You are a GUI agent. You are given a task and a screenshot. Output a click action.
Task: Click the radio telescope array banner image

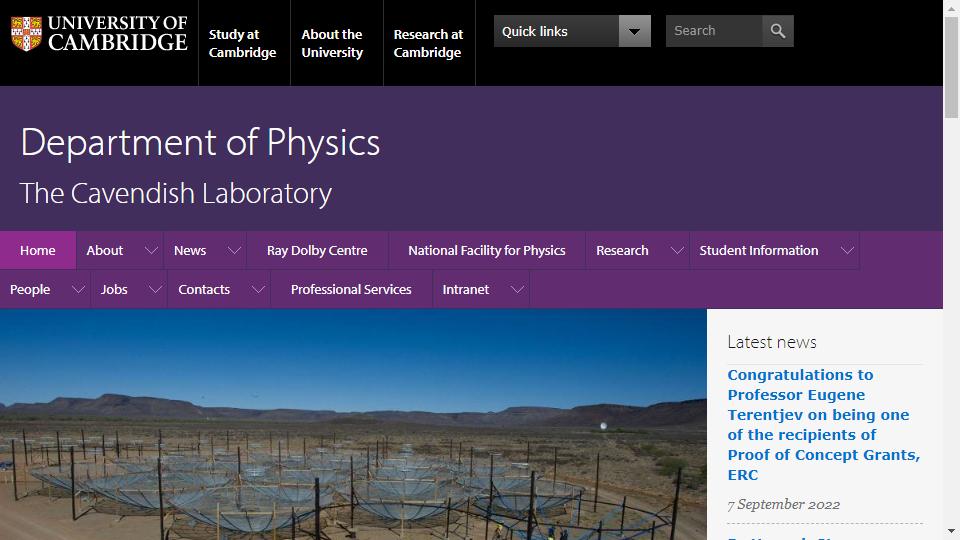353,424
